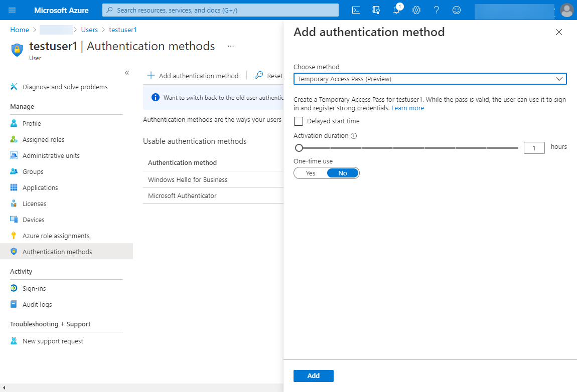The image size is (577, 392).
Task: Close the Add authentication method panel
Action: [558, 33]
